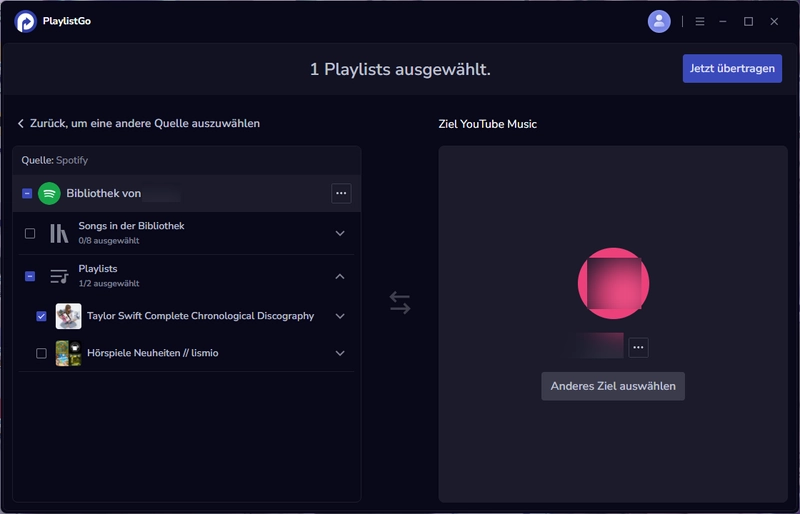This screenshot has height=514, width=800.
Task: Click the '0/8 ausgewählt' text
Action: [109, 240]
